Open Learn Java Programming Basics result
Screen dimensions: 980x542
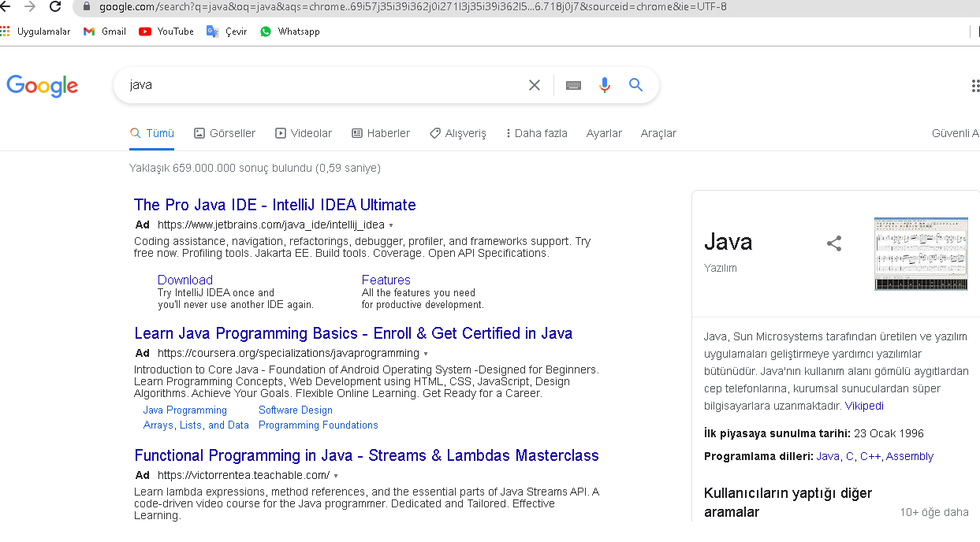tap(353, 333)
